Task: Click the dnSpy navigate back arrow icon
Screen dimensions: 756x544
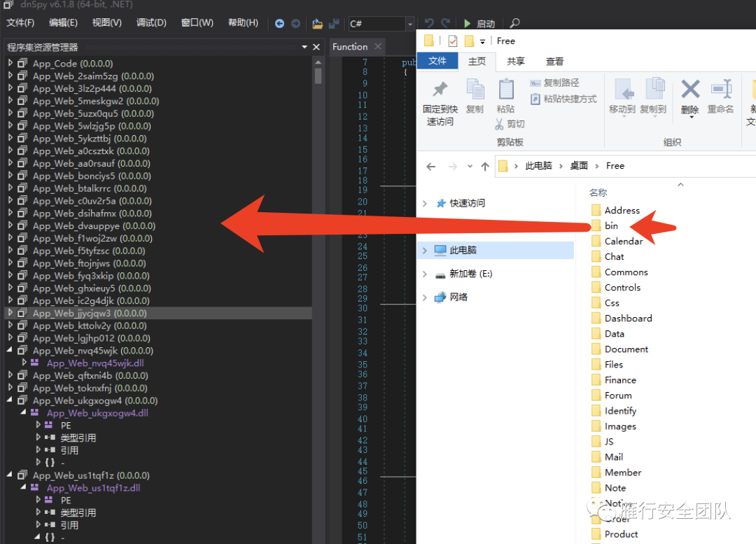Action: pyautogui.click(x=279, y=24)
